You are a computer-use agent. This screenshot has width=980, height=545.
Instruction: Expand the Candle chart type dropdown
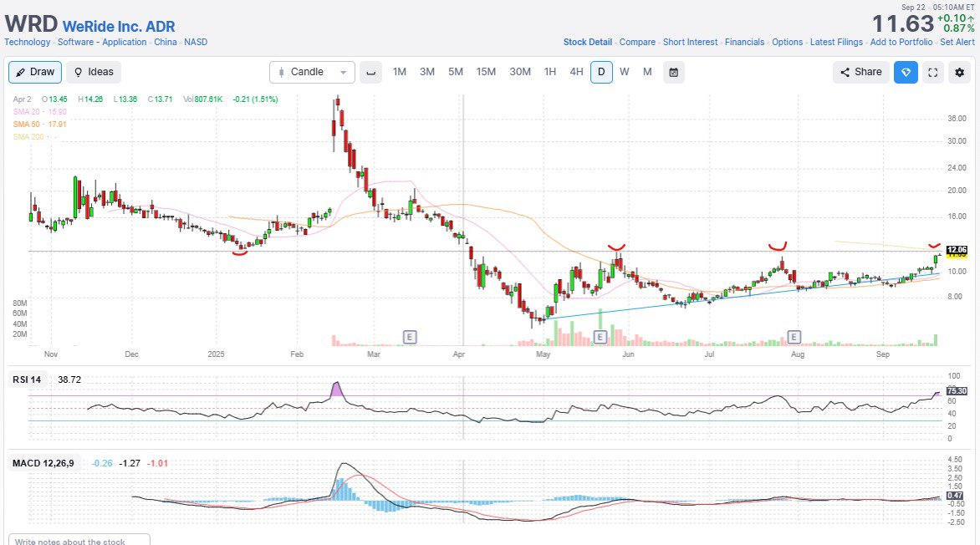[x=312, y=72]
